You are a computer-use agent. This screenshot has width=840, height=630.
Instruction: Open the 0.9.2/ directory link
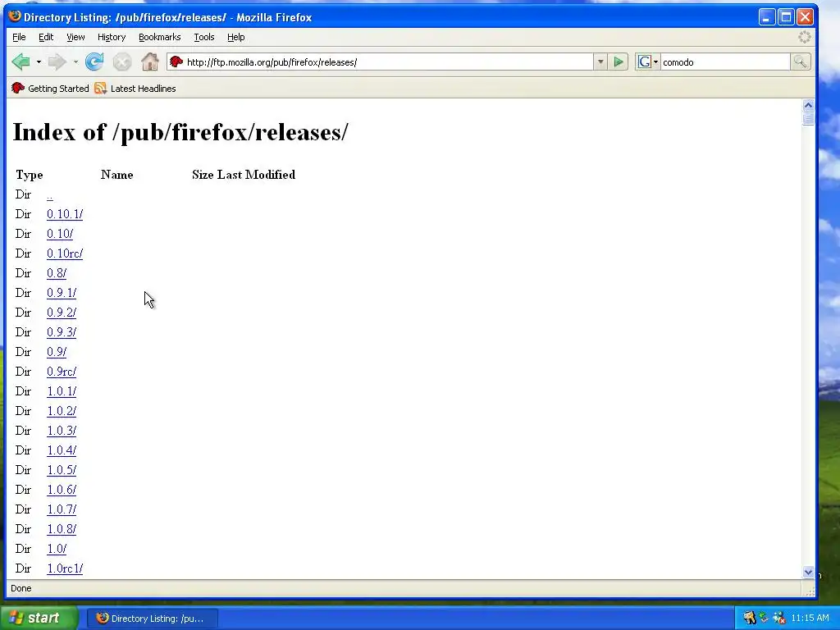[62, 313]
